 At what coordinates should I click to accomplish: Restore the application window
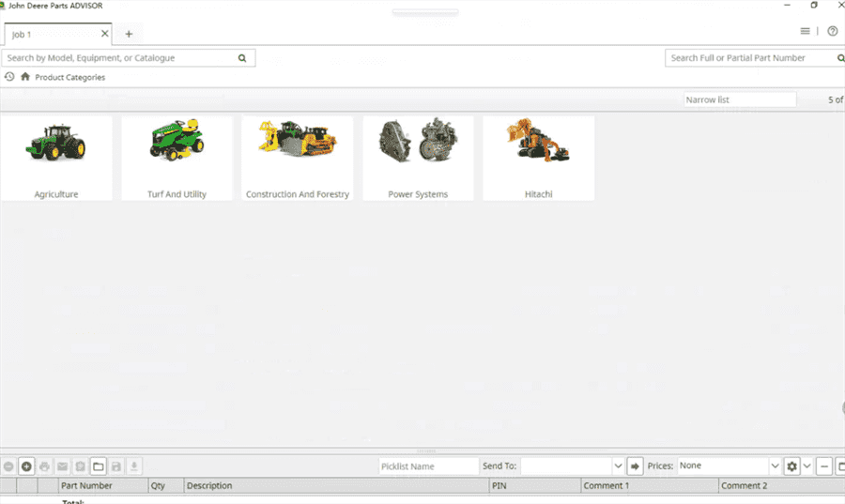point(814,5)
